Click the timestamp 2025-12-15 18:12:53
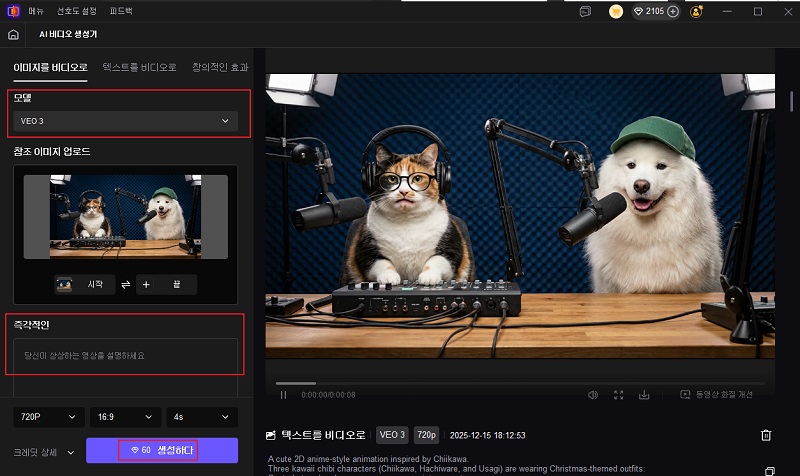Screen dimensions: 800x476 (487, 435)
